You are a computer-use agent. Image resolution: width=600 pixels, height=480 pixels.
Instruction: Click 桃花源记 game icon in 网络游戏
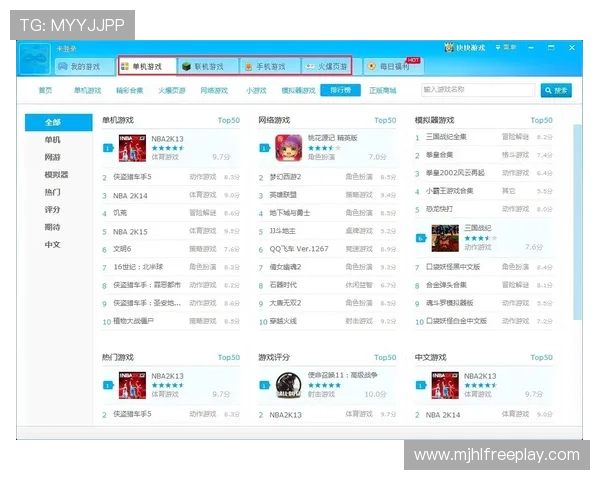289,148
